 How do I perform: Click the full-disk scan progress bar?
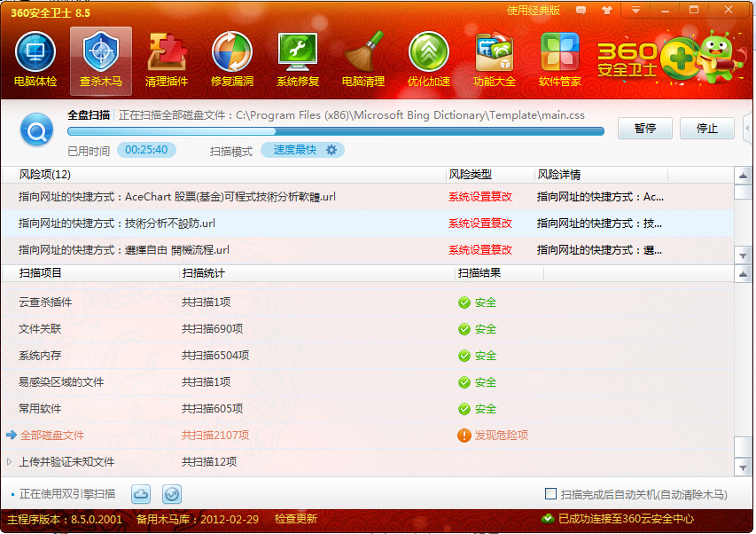tap(336, 131)
